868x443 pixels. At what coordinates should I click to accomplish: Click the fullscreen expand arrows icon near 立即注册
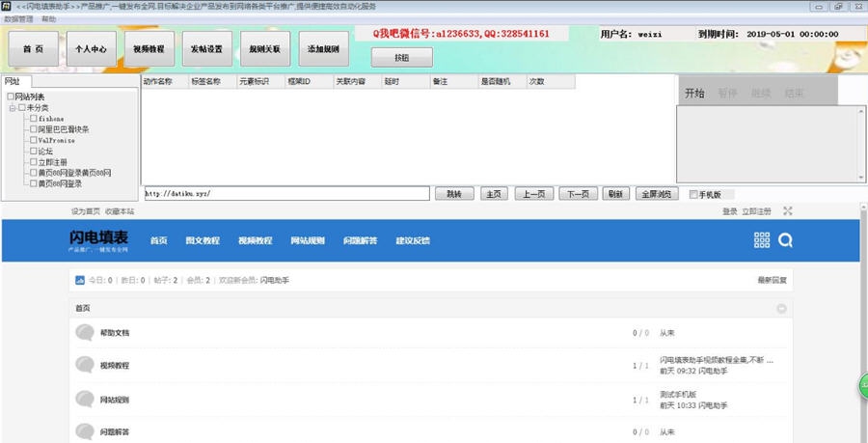(x=788, y=211)
